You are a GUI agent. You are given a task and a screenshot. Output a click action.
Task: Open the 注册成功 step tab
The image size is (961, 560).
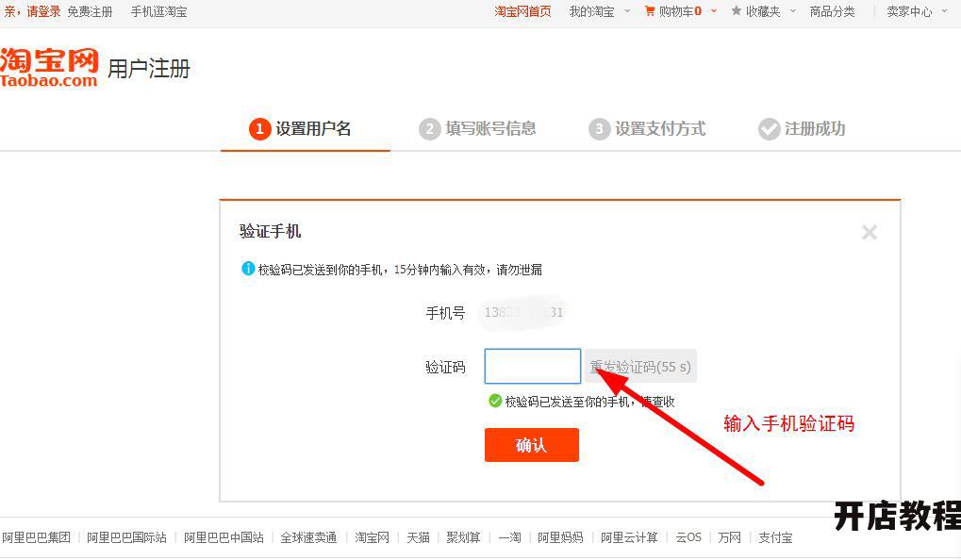tap(802, 128)
